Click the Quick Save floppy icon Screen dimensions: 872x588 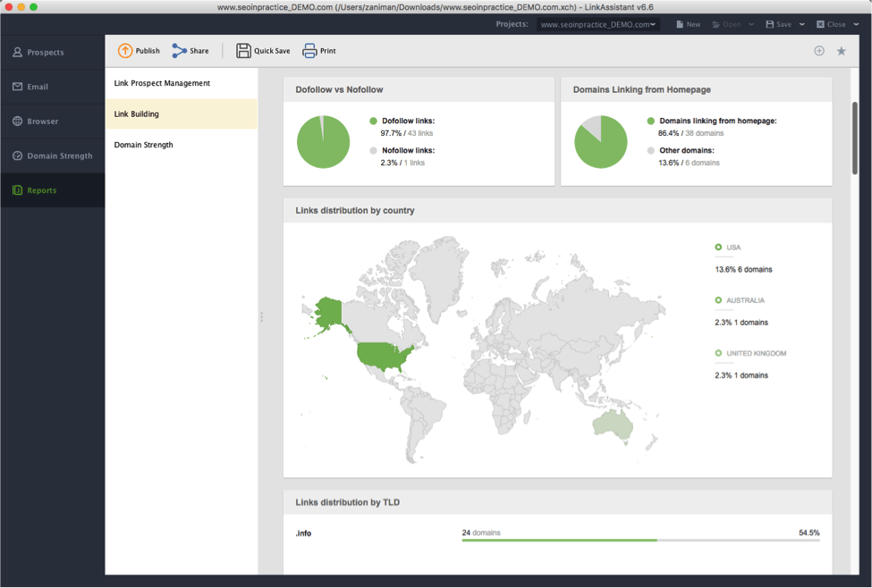click(x=243, y=51)
